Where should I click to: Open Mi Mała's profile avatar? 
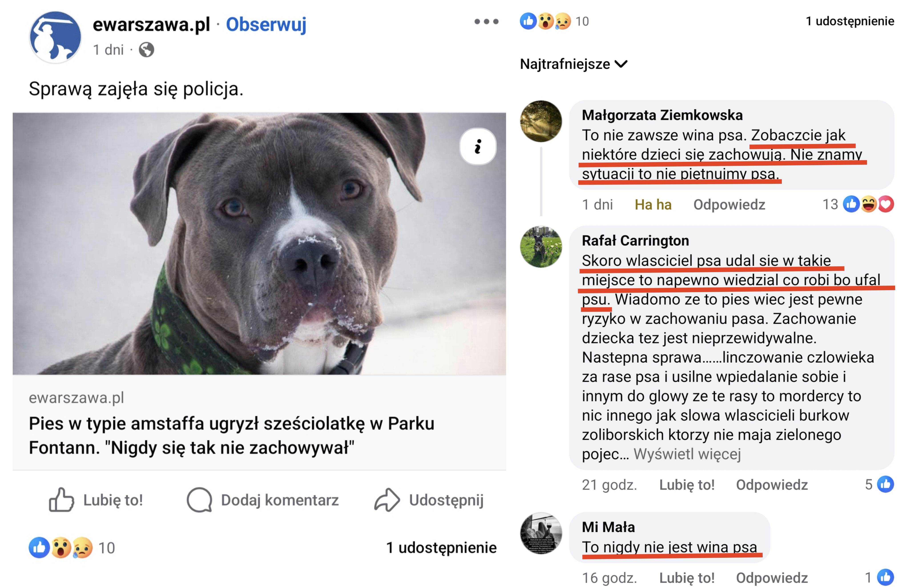(x=540, y=533)
